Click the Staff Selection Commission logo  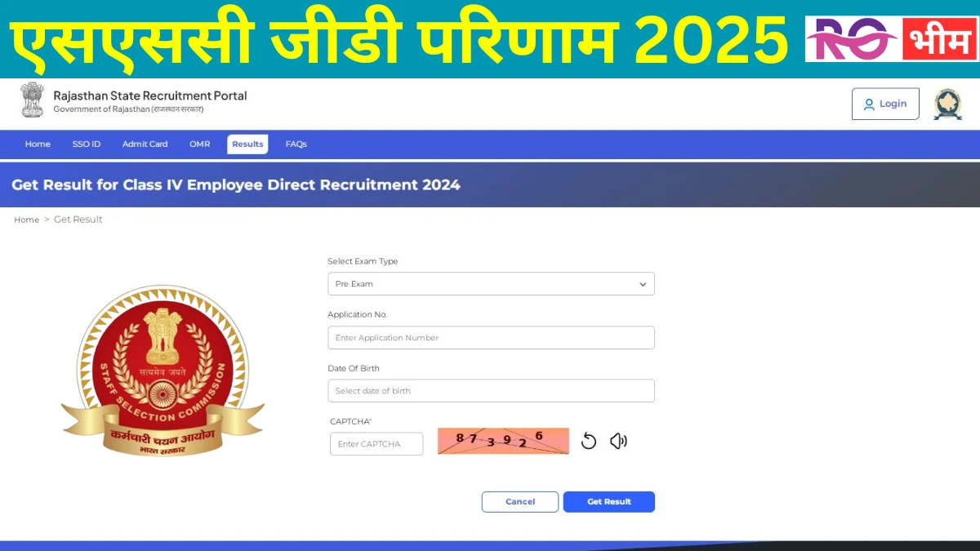tap(163, 371)
